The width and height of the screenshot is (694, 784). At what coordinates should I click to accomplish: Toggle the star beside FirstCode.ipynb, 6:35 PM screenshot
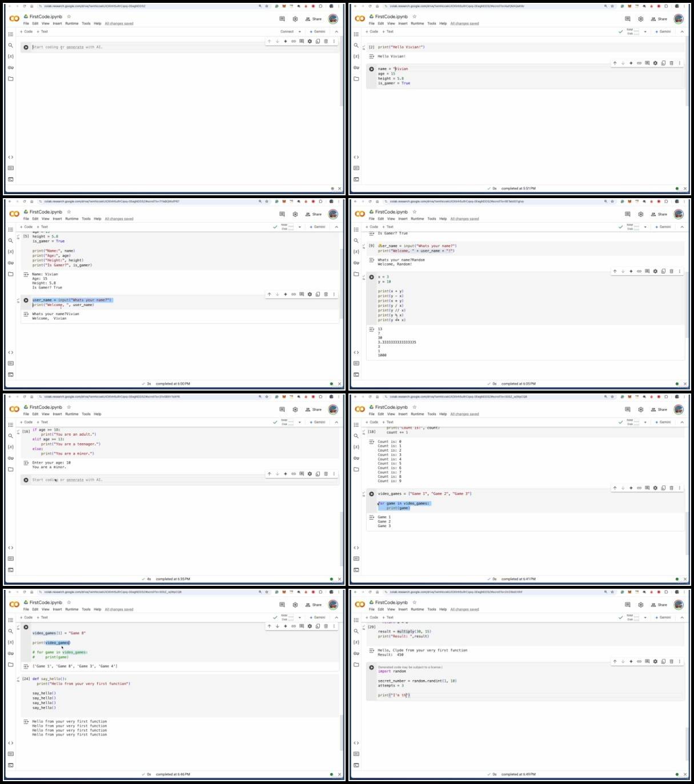click(x=69, y=407)
